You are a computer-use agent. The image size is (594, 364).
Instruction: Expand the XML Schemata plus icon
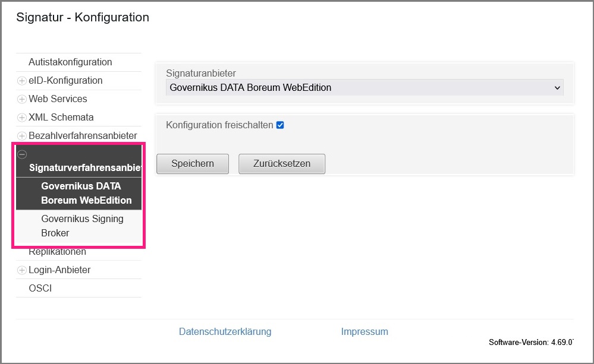pos(22,118)
